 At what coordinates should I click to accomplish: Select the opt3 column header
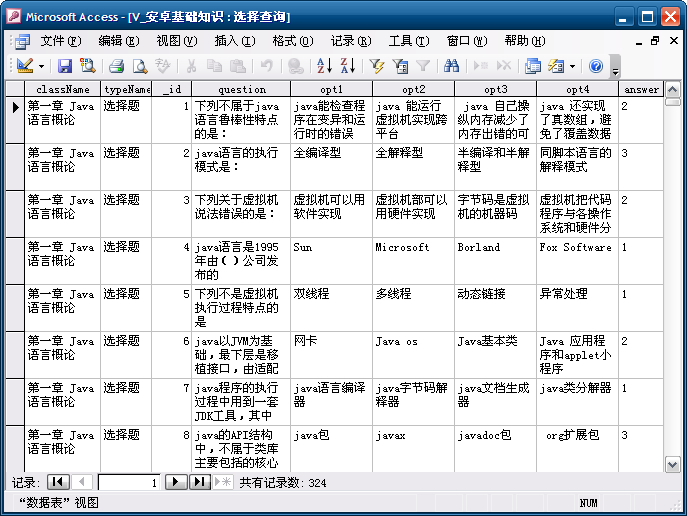(x=496, y=89)
